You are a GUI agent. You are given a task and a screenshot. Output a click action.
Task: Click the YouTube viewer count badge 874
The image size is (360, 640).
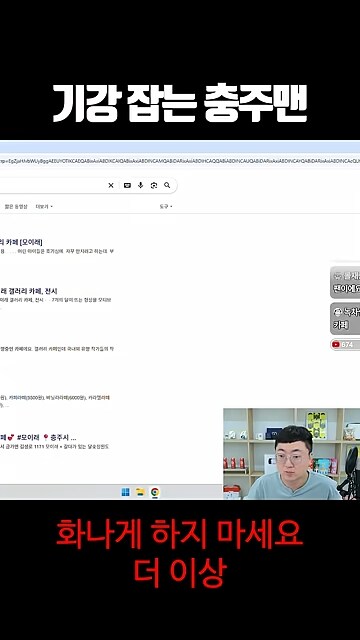pyautogui.click(x=345, y=344)
